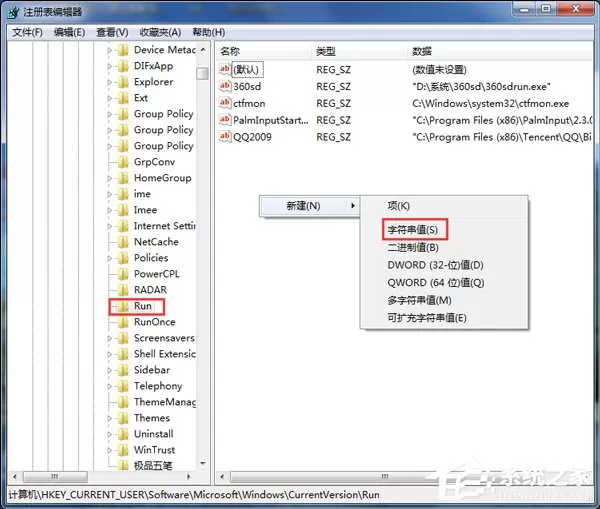
Task: Click the 360sdrun.exe path data cell
Action: [481, 86]
